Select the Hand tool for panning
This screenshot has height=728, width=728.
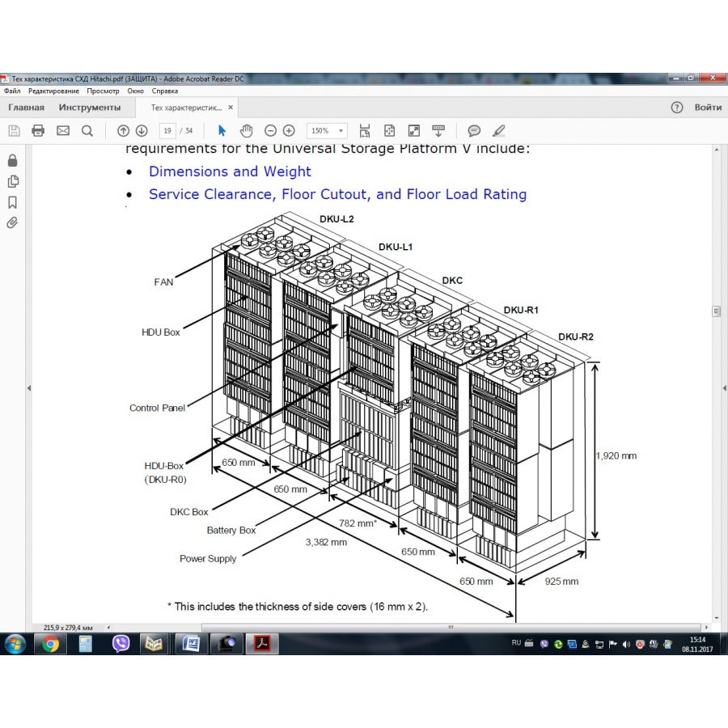coord(246,130)
